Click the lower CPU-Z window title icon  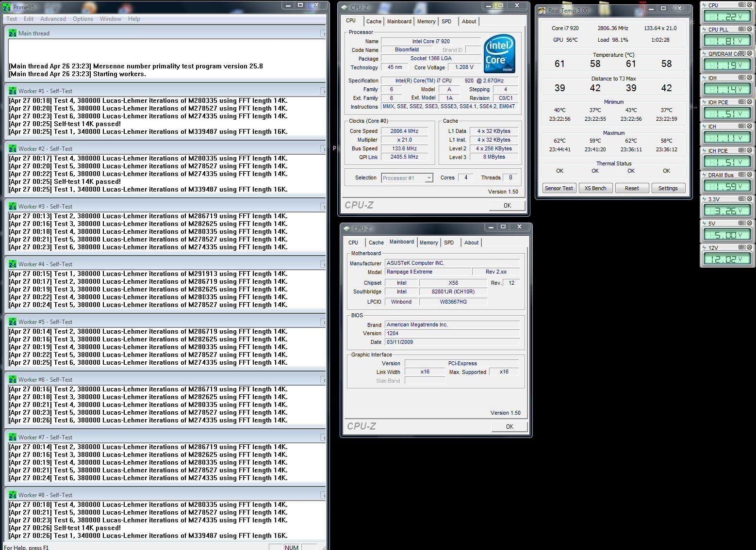(x=347, y=228)
